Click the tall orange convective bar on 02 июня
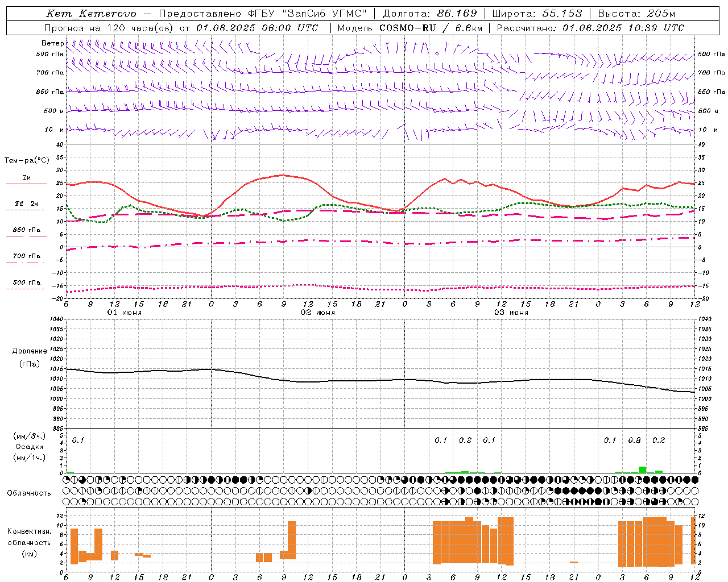The width and height of the screenshot is (728, 582). click(292, 540)
